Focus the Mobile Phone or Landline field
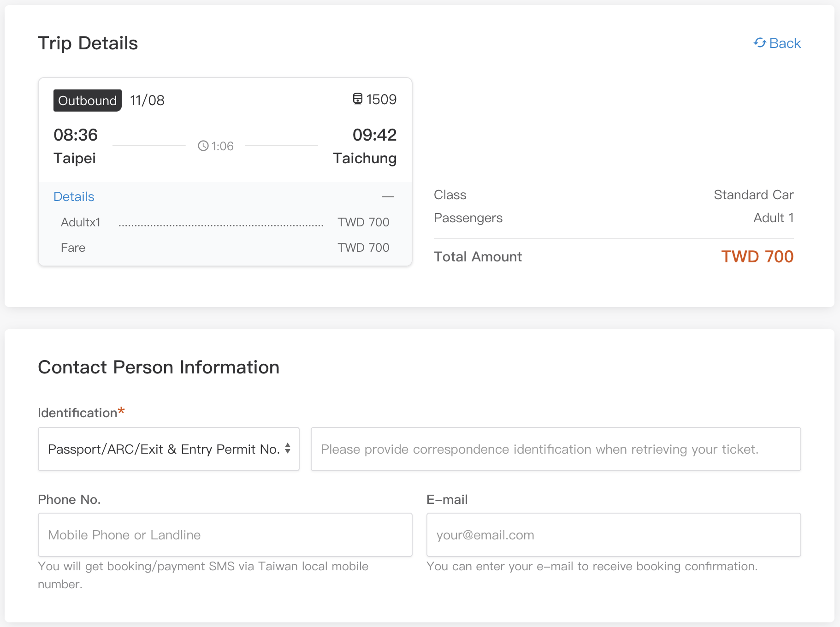This screenshot has height=627, width=840. [225, 535]
